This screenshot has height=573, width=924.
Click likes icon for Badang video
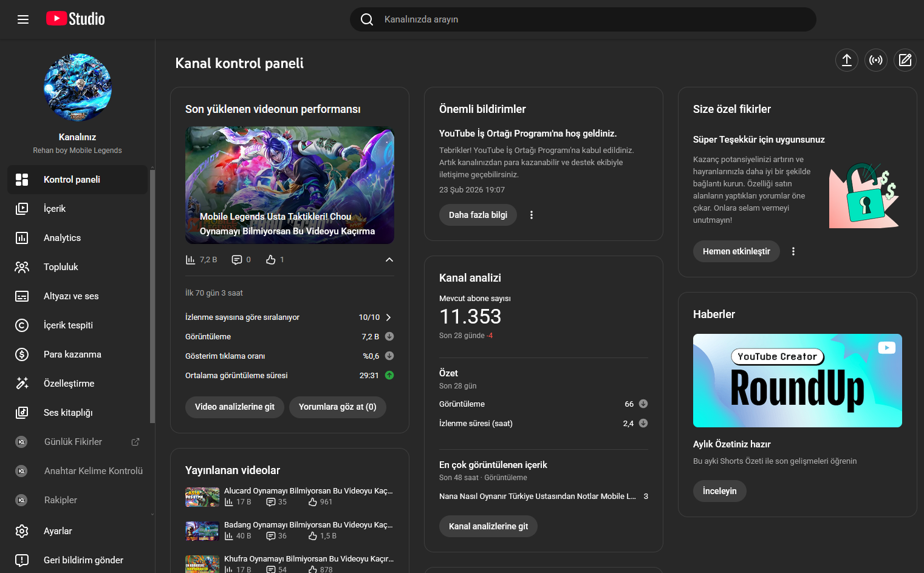point(313,536)
